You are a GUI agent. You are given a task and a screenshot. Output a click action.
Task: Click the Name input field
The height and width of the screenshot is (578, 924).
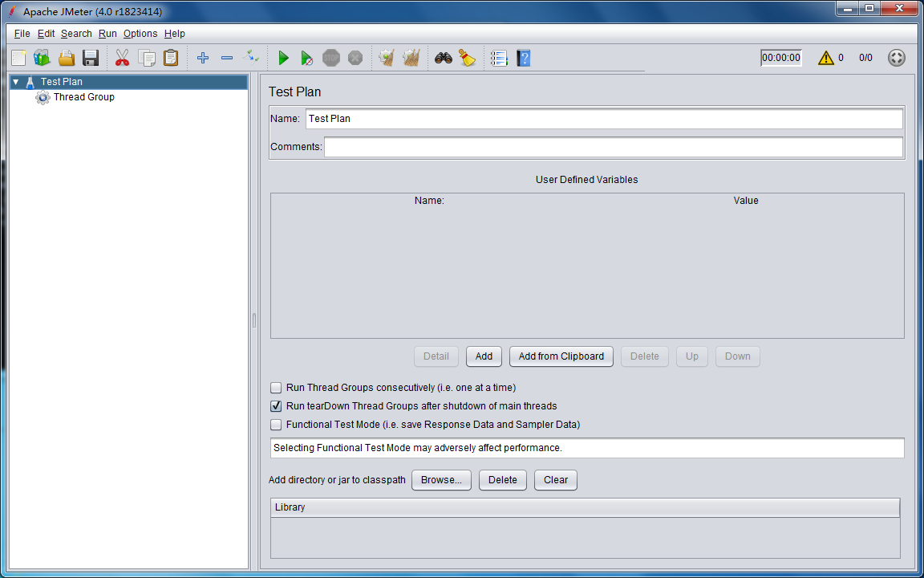[x=604, y=119]
